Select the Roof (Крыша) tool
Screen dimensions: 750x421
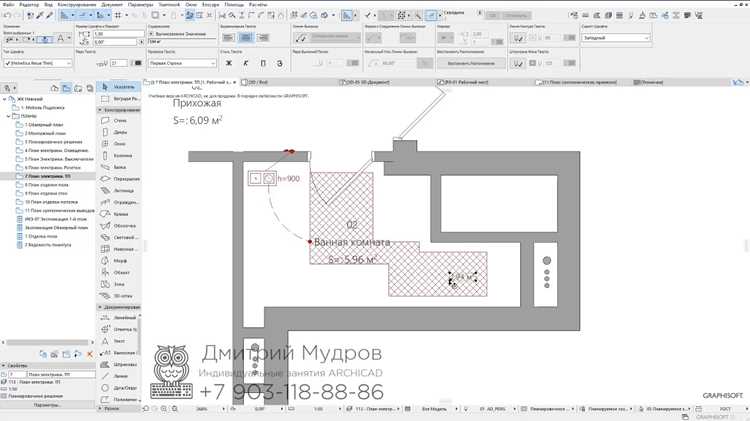119,214
